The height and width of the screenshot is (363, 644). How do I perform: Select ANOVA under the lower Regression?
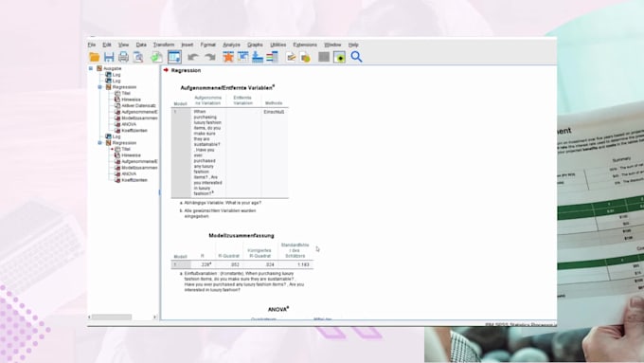coord(129,173)
